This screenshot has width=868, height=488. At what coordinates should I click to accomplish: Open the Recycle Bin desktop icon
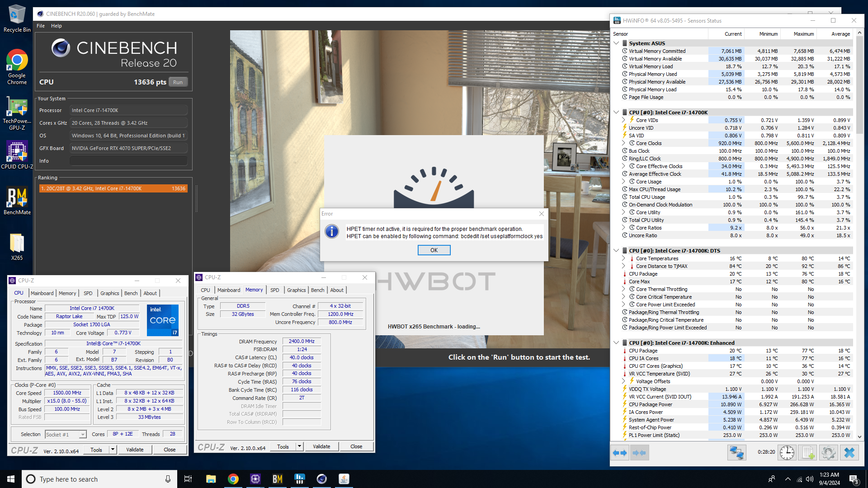click(x=17, y=19)
